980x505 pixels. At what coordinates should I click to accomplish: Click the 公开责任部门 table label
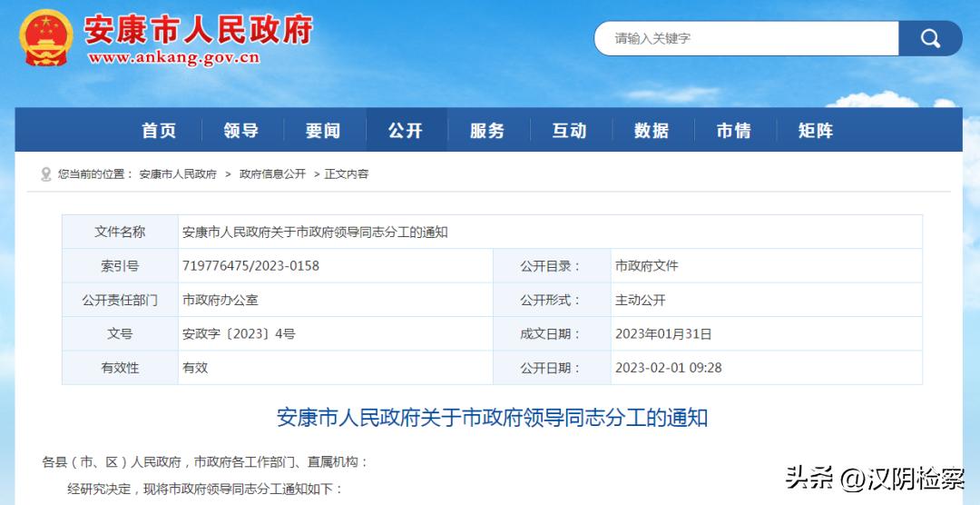point(120,300)
